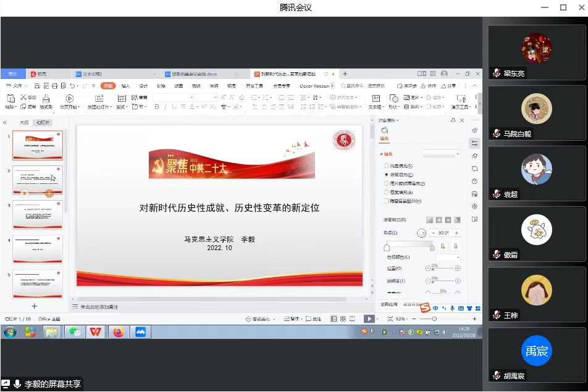This screenshot has width=588, height=392.
Task: Click the zoom slider in status bar
Action: pyautogui.click(x=435, y=319)
